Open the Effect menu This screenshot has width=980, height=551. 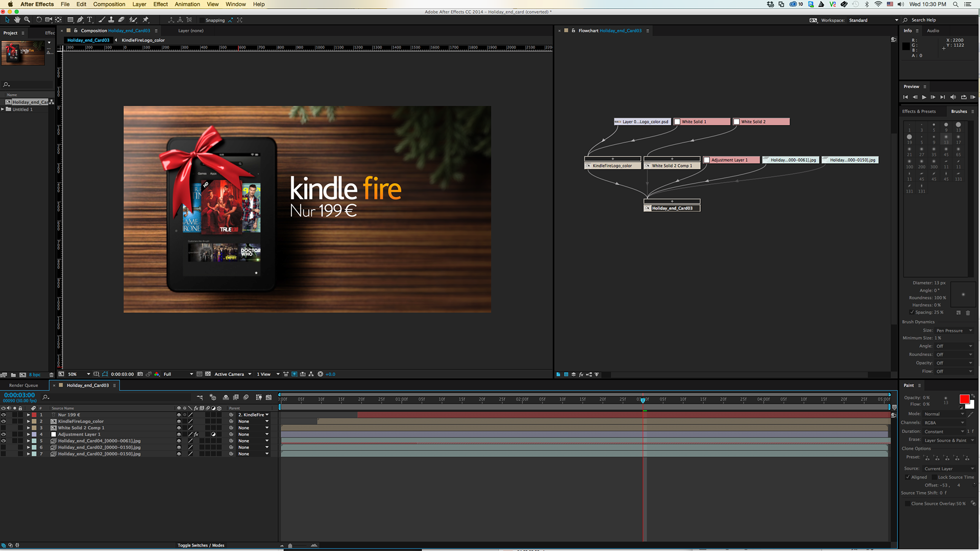(160, 4)
